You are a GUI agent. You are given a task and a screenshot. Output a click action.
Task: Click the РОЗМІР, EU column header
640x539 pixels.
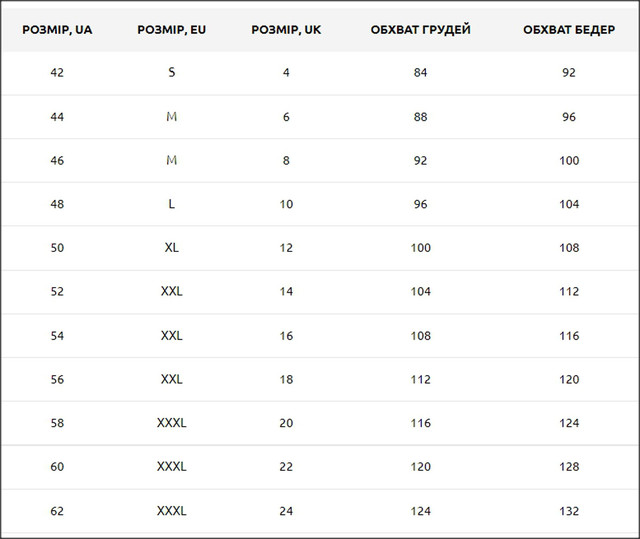pyautogui.click(x=172, y=30)
